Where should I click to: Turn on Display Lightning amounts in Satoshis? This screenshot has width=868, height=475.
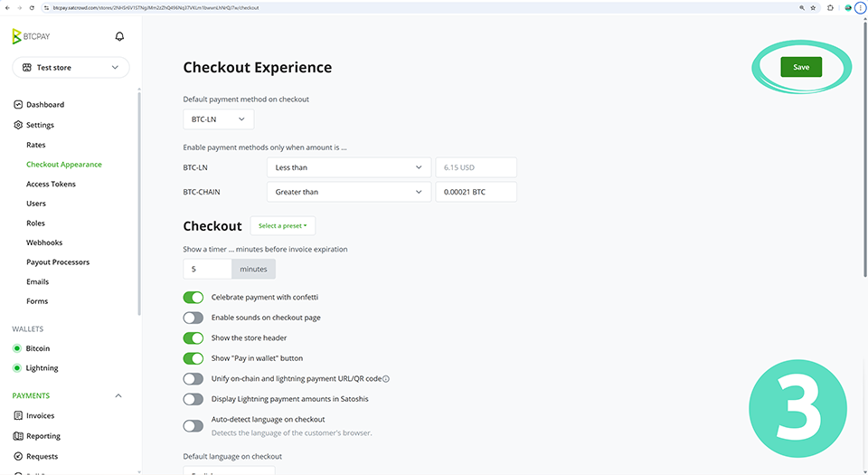193,399
